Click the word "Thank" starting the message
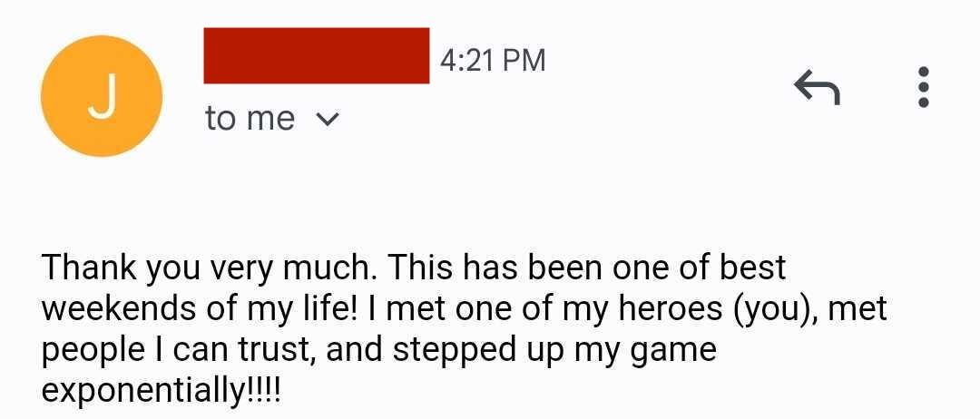 [89, 268]
